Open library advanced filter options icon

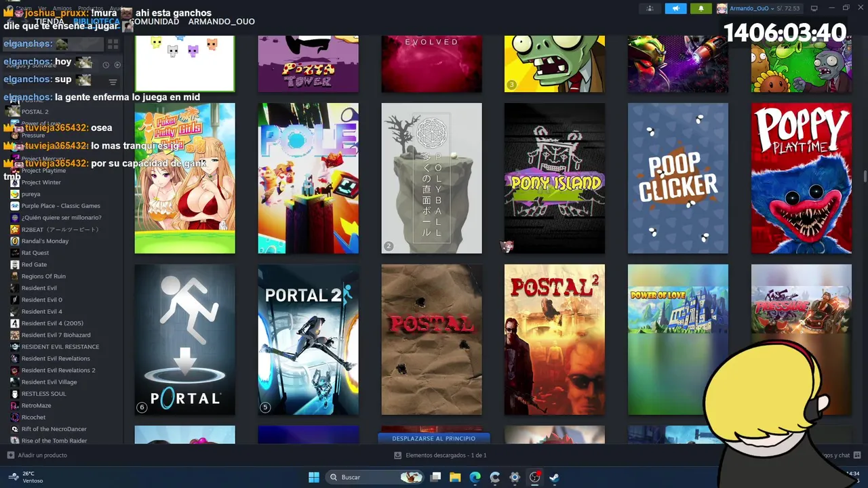(x=113, y=82)
